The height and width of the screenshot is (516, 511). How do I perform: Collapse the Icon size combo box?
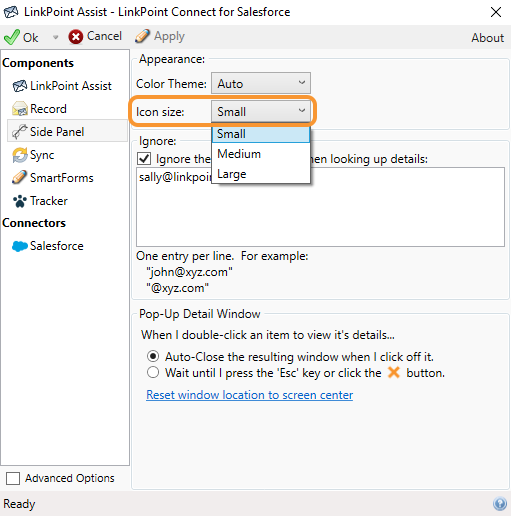261,111
